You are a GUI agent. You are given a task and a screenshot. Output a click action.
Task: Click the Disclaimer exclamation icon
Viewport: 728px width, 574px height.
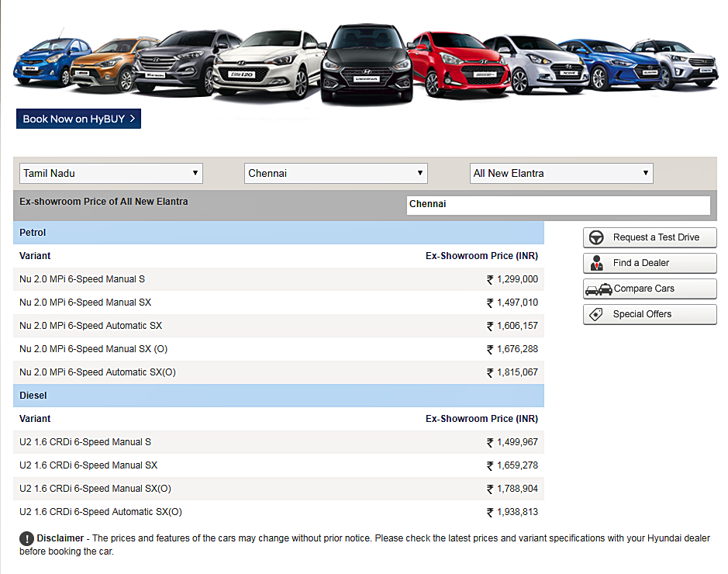(x=26, y=538)
